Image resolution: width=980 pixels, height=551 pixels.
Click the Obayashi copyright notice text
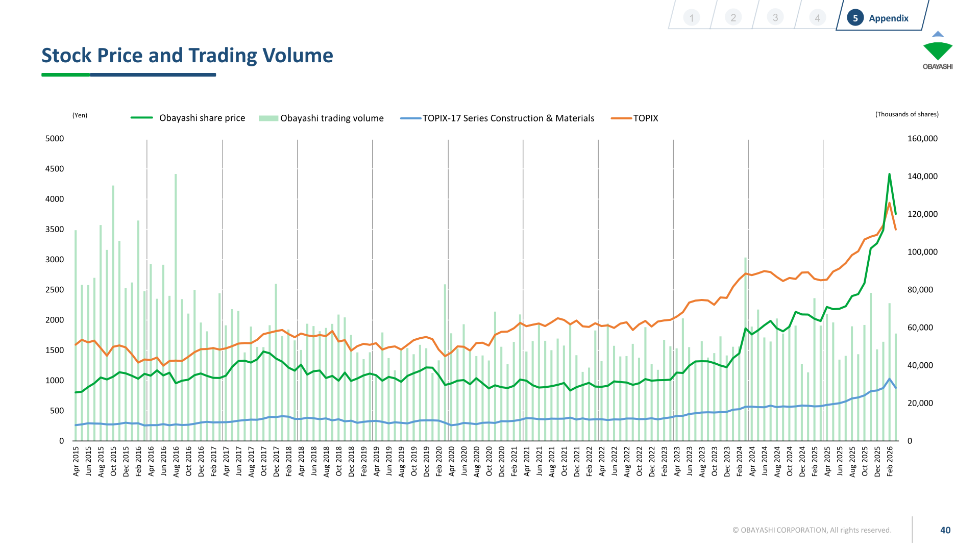coord(812,530)
